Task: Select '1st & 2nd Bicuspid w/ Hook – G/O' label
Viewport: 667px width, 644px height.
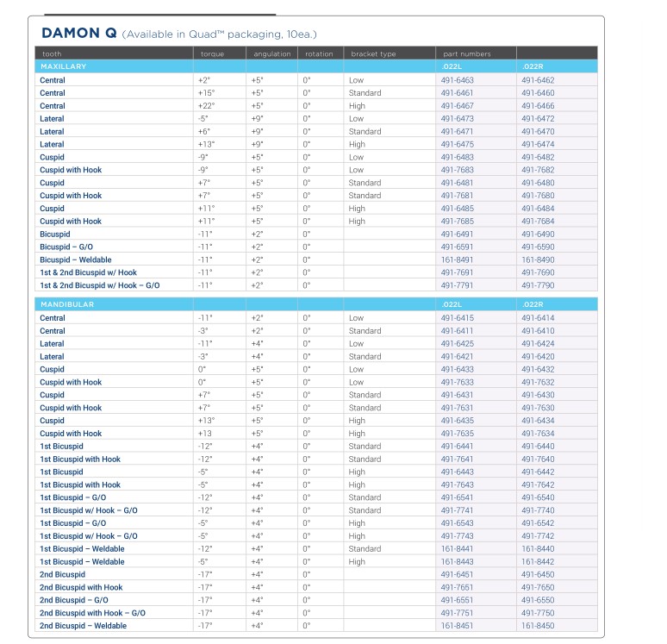Action: click(x=100, y=285)
